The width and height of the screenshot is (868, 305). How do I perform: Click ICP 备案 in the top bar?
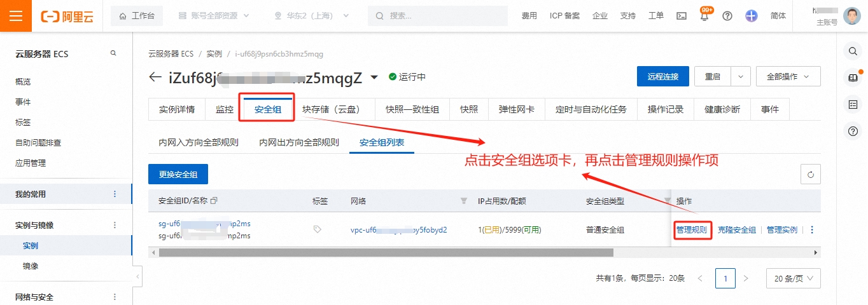point(565,16)
